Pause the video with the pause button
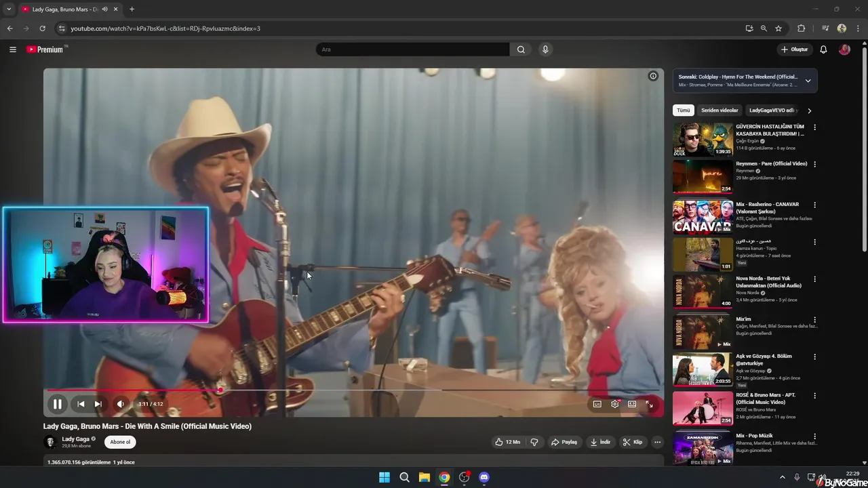Screen dimensions: 868x488 (58, 404)
